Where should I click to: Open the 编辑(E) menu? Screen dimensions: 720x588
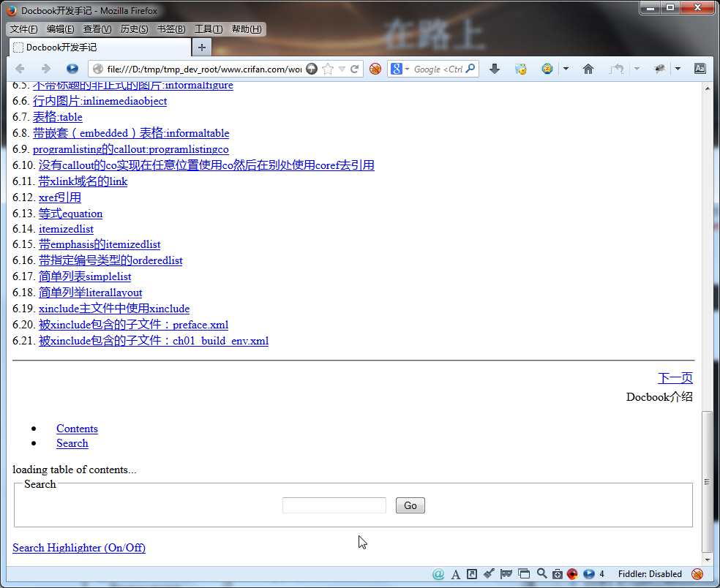tap(60, 29)
